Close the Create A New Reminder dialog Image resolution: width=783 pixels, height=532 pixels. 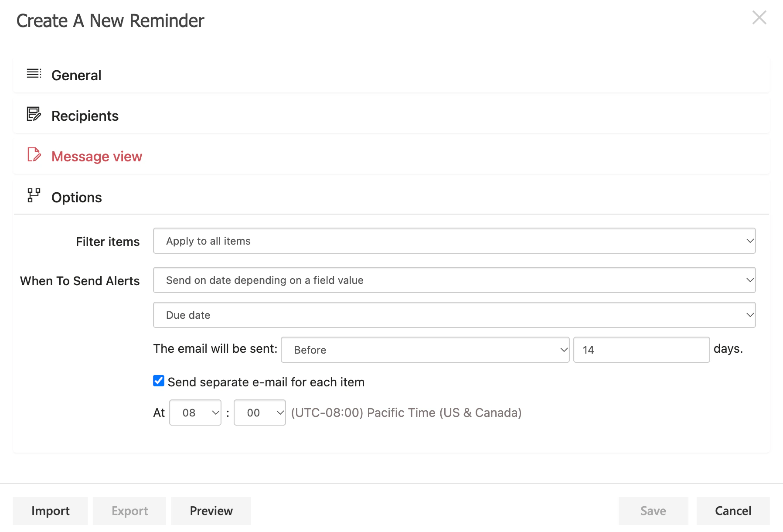[759, 17]
